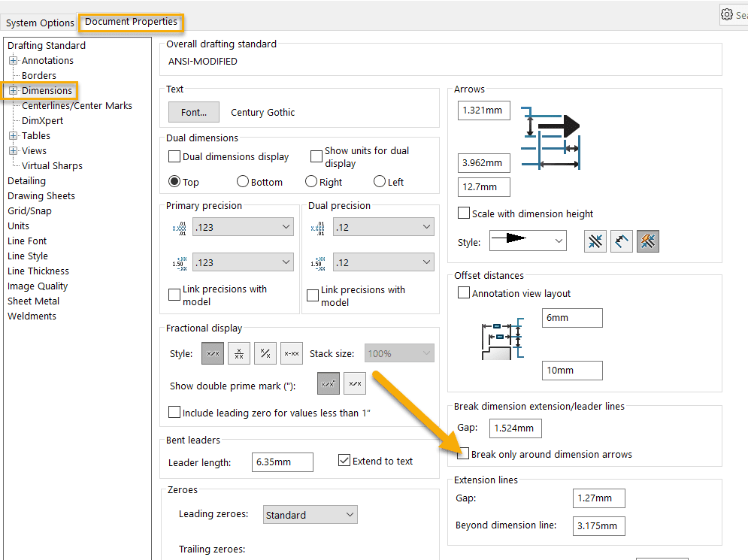
Task: Enable Dual dimensions display checkbox
Action: [174, 156]
